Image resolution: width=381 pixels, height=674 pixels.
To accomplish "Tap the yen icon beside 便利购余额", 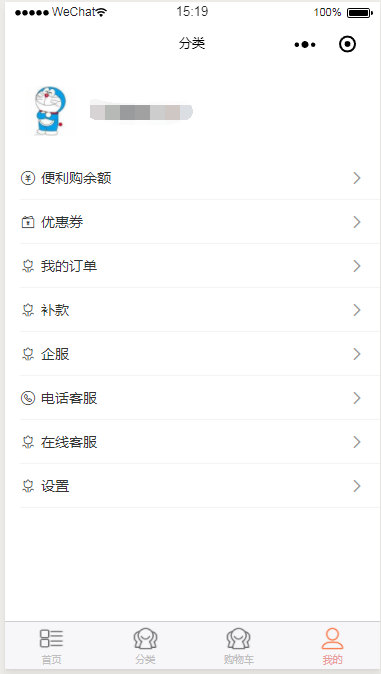I will (x=28, y=178).
